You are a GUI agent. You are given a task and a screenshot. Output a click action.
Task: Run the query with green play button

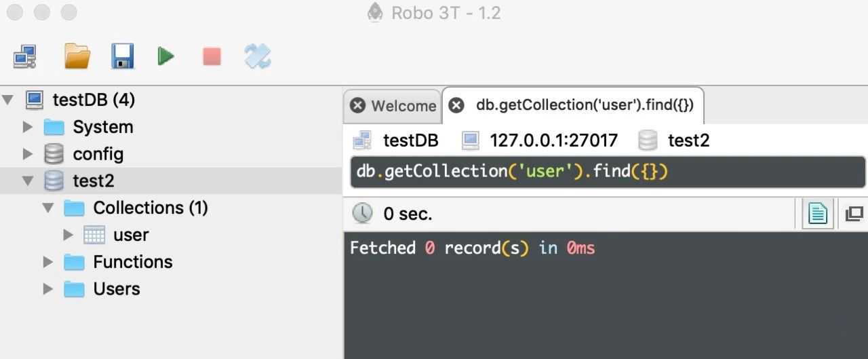[x=166, y=56]
